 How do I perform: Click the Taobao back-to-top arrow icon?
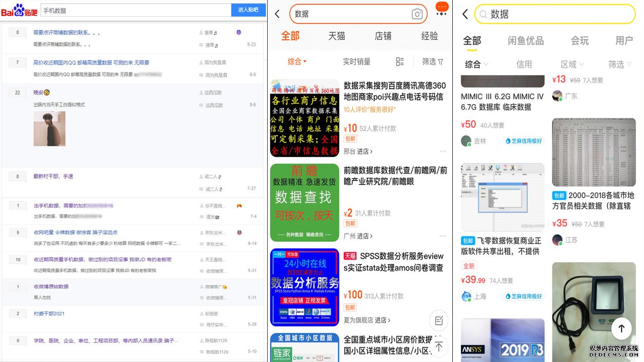click(x=439, y=346)
